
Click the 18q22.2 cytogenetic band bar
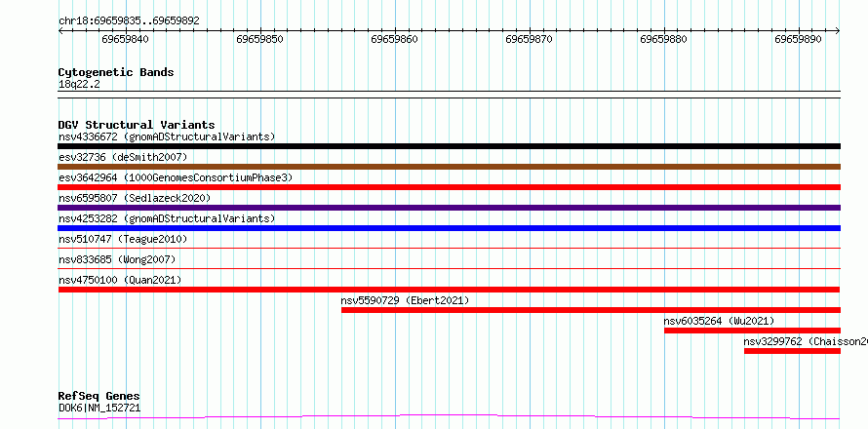click(x=449, y=95)
